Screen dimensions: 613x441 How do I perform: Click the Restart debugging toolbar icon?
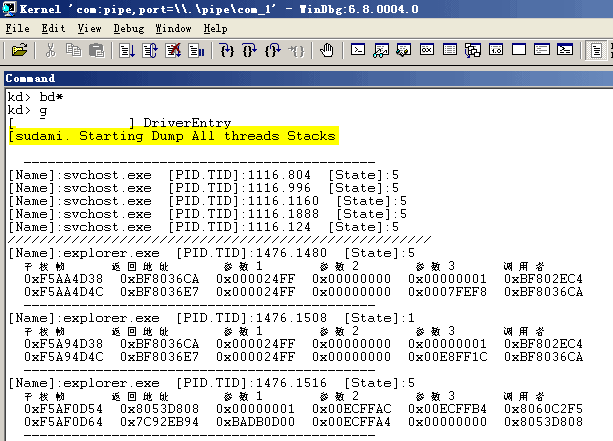point(150,50)
